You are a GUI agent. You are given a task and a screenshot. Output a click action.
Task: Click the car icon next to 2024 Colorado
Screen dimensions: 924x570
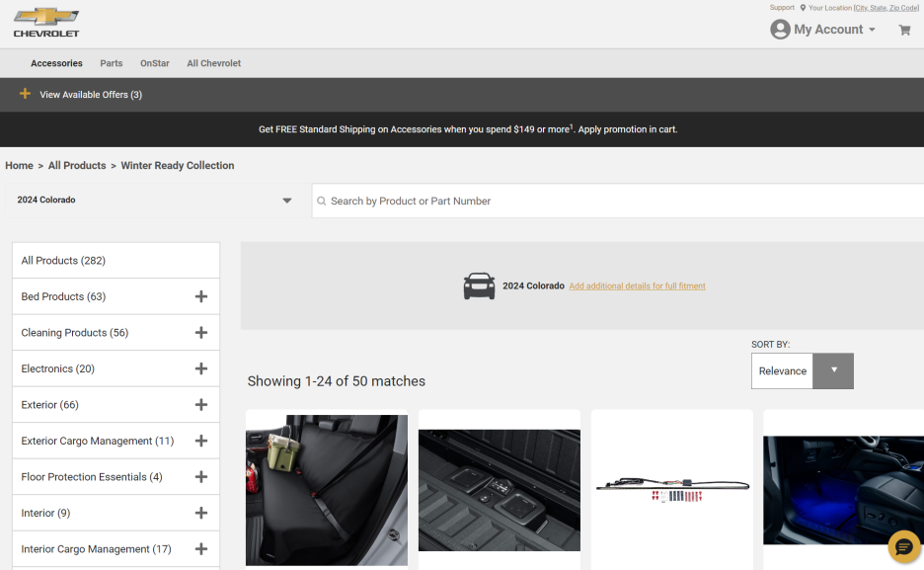[479, 285]
